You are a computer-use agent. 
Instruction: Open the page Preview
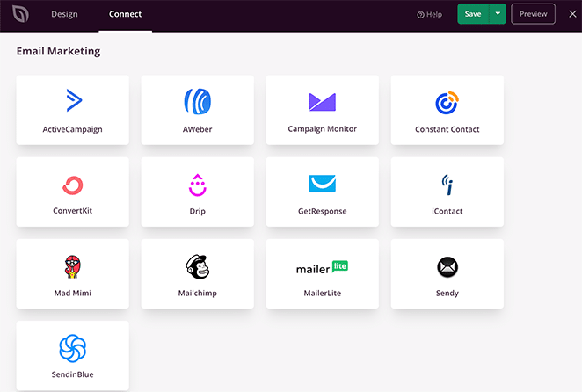(x=533, y=14)
